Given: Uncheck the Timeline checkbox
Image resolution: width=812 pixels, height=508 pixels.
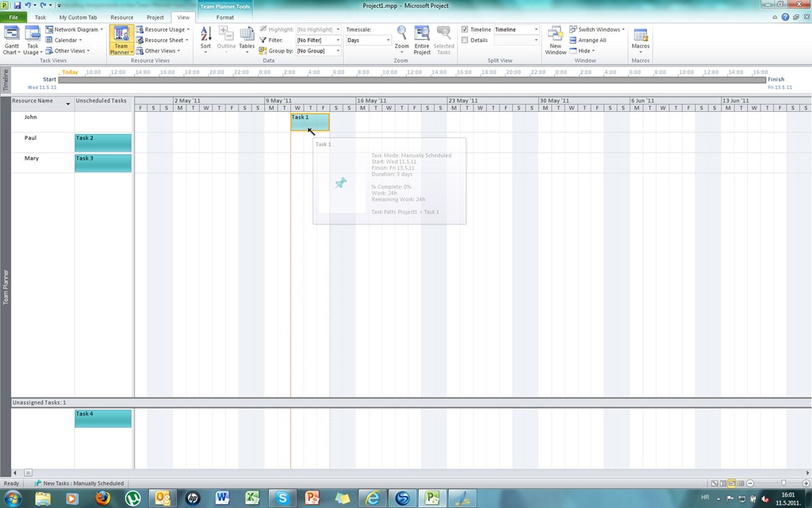Looking at the screenshot, I should pyautogui.click(x=465, y=29).
